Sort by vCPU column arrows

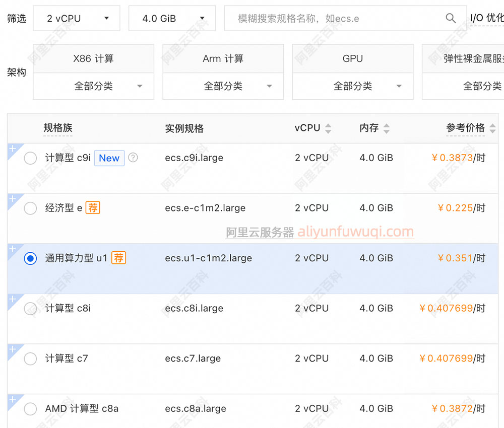(328, 128)
